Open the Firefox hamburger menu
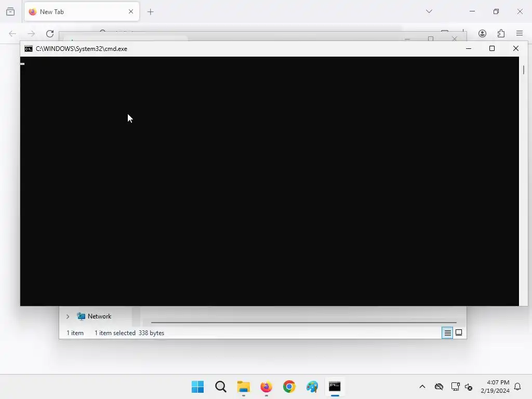The image size is (532, 399). tap(520, 33)
